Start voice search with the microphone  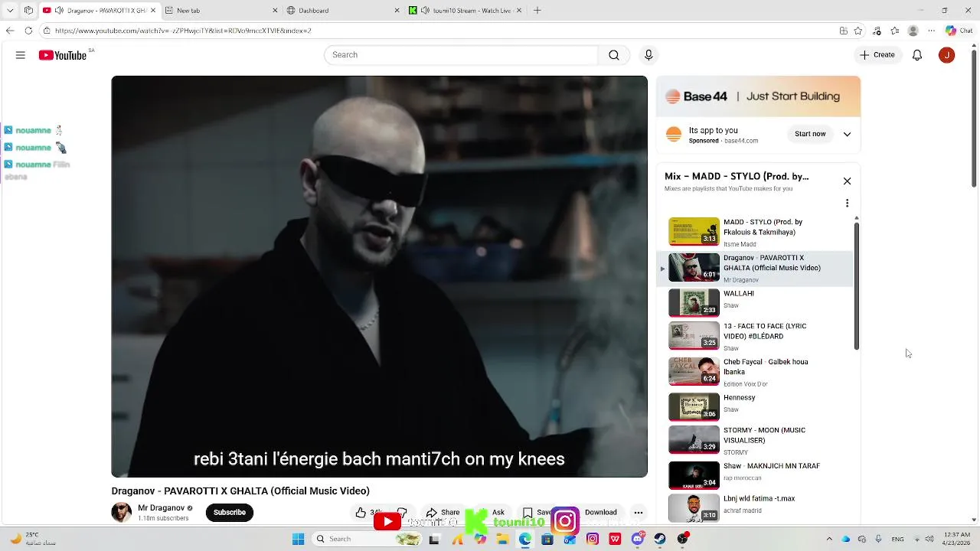[648, 55]
